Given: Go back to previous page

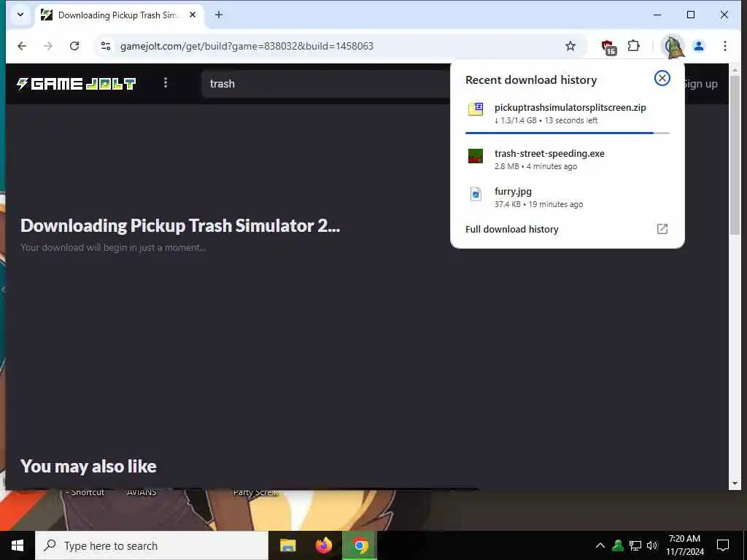Looking at the screenshot, I should 22,46.
